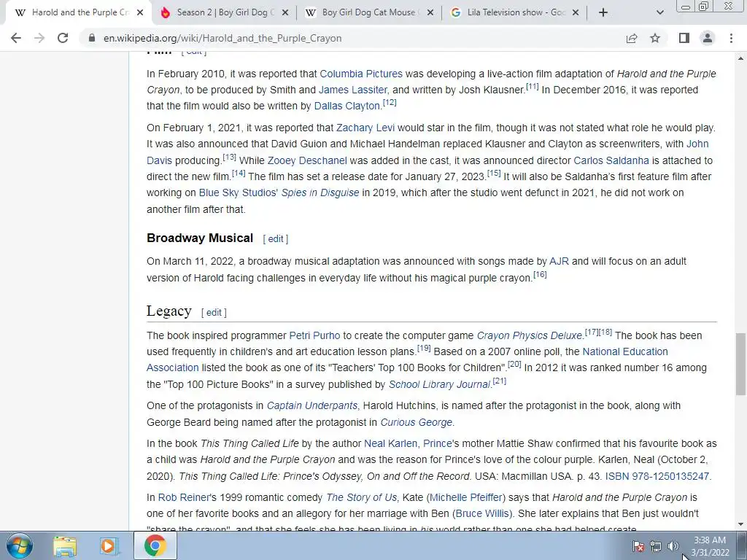Open a new browser tab
Viewport: 747px width, 560px height.
[x=603, y=13]
